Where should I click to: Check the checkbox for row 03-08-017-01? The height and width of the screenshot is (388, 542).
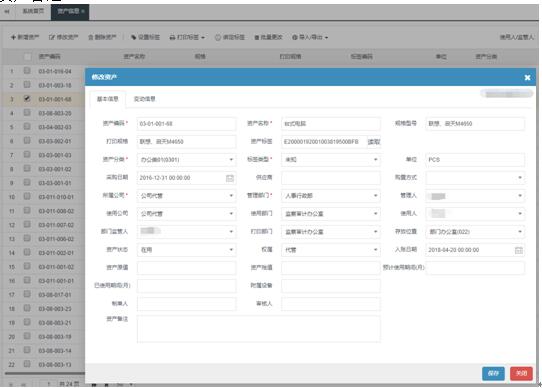27,294
